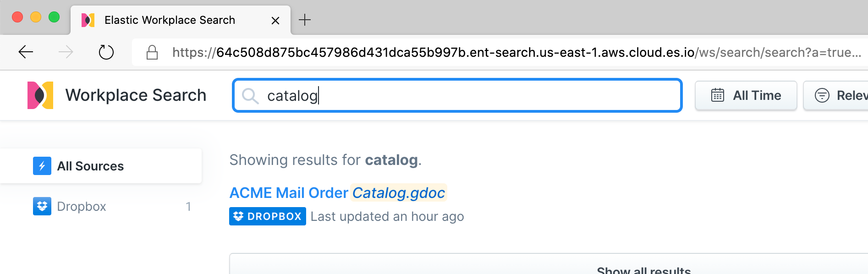This screenshot has height=274, width=868.
Task: Reload the current page
Action: click(x=106, y=52)
